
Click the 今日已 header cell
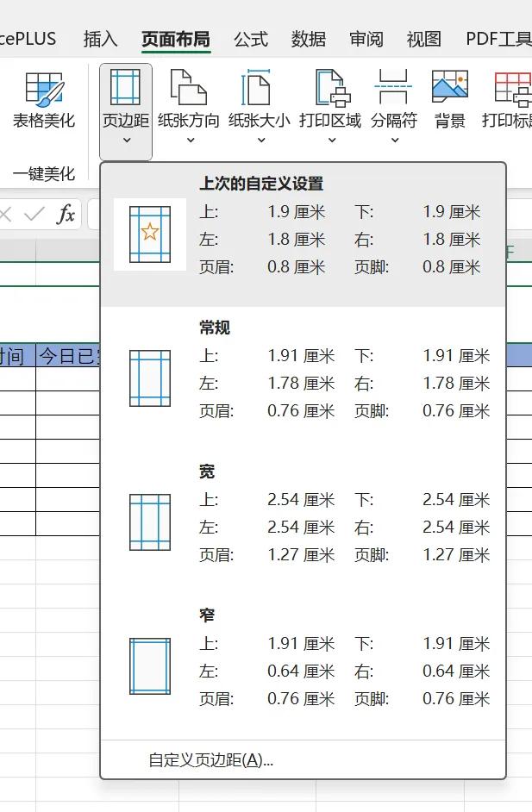[x=68, y=355]
